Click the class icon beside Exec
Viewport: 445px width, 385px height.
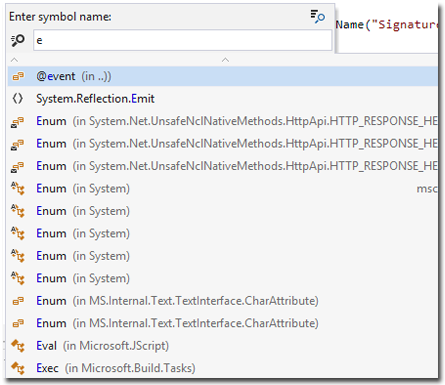(x=18, y=368)
